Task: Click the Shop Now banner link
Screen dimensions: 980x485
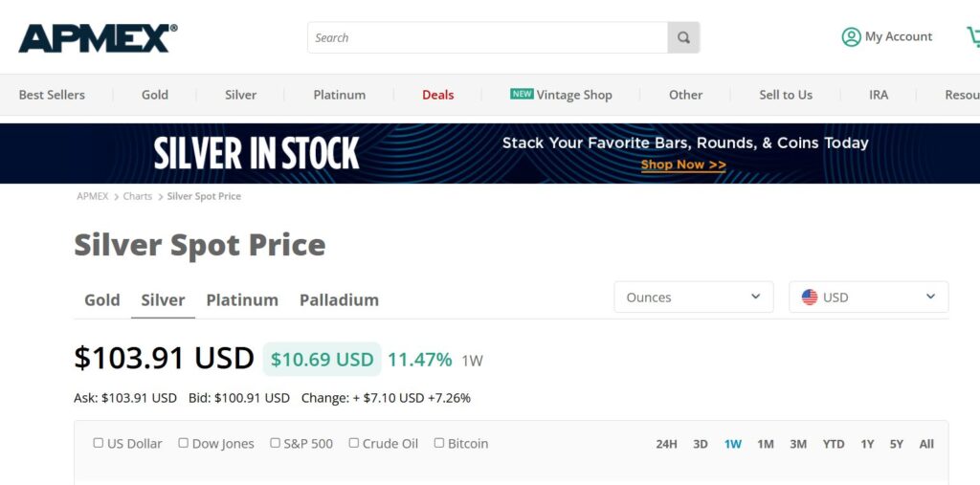Action: tap(683, 165)
